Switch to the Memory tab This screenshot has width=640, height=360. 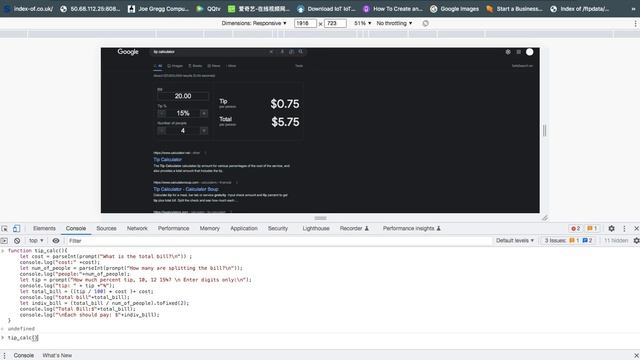(210, 229)
